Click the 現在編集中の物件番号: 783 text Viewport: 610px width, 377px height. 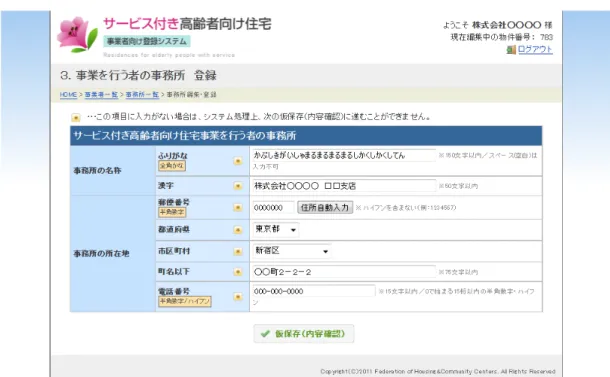pos(501,37)
